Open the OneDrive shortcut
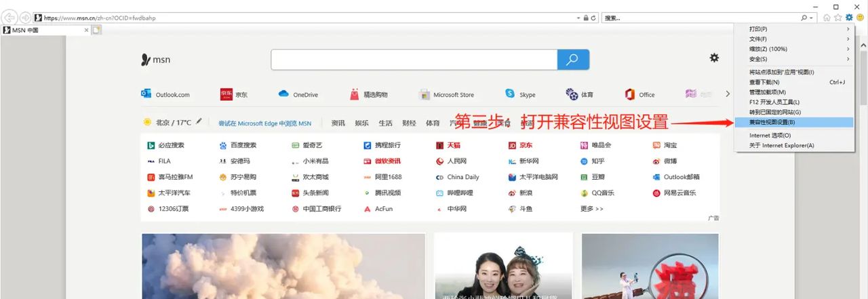This screenshot has width=868, height=299. pyautogui.click(x=298, y=94)
